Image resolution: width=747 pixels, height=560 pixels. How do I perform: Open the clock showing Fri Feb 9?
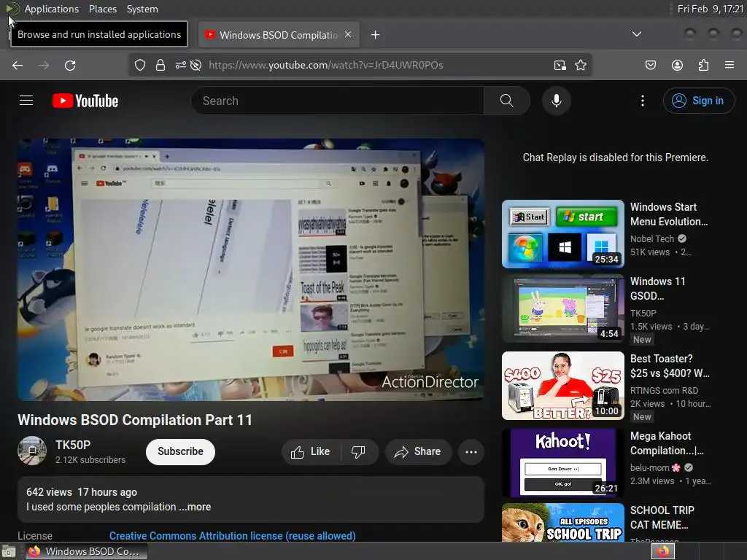pyautogui.click(x=710, y=9)
